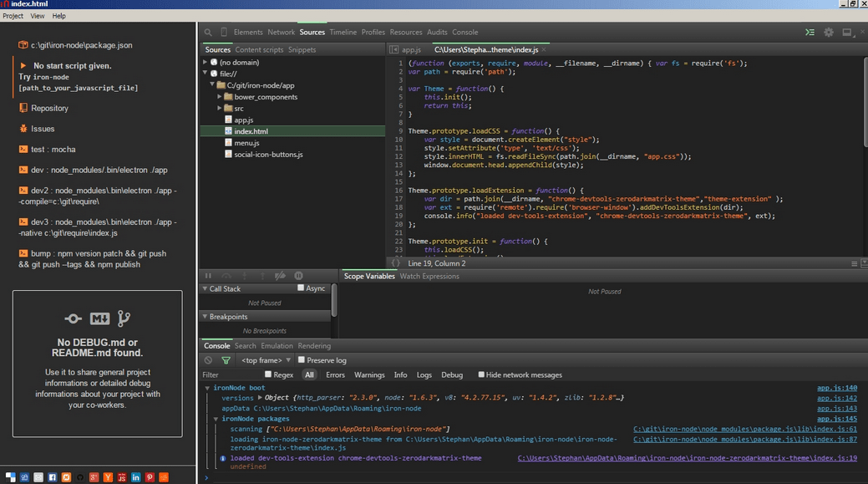Collapse the Breakpoints section
Screen dimensions: 868x484
coord(206,317)
